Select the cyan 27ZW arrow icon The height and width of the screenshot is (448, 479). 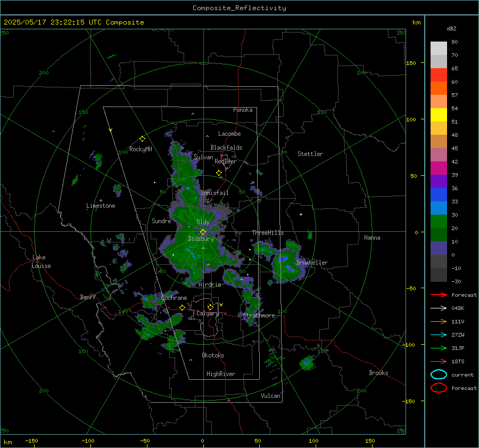point(439,335)
